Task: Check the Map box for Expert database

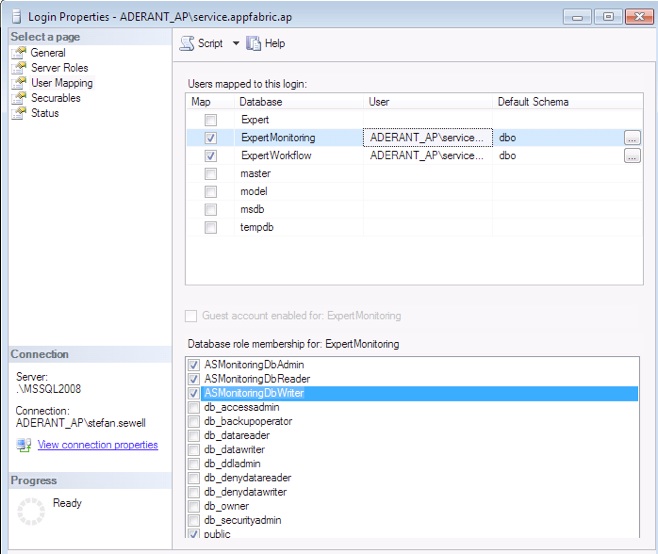Action: (x=210, y=120)
